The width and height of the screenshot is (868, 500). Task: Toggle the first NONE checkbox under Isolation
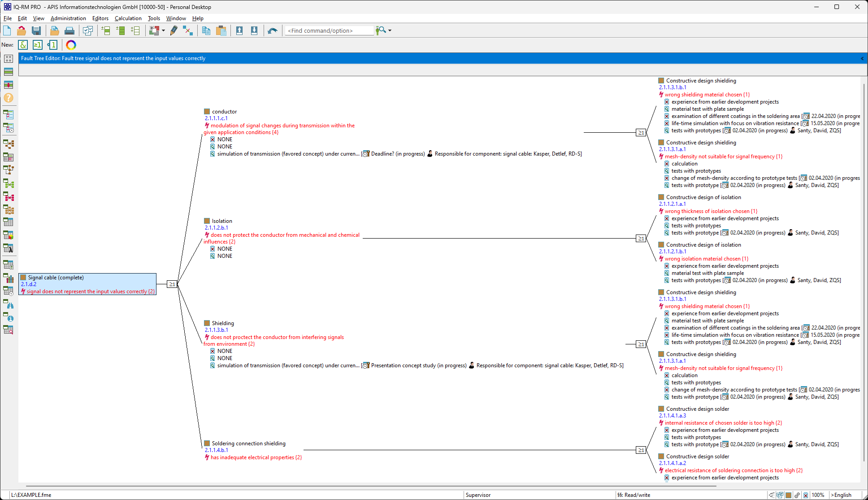(213, 249)
